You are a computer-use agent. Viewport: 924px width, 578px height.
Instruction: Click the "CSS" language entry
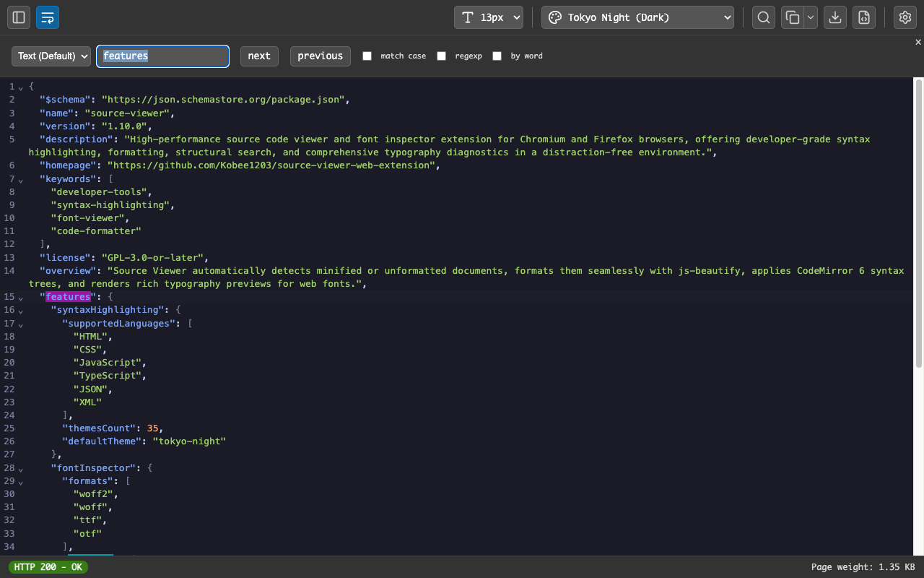[87, 350]
